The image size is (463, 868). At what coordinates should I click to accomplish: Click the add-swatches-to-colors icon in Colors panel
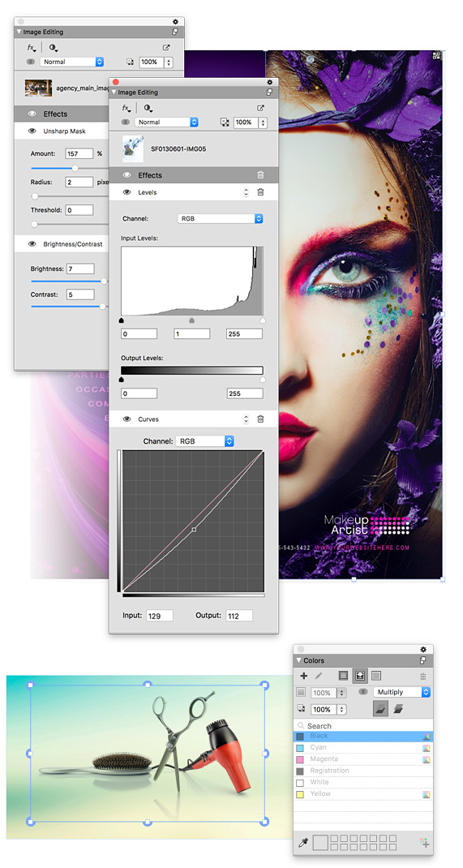tap(425, 843)
